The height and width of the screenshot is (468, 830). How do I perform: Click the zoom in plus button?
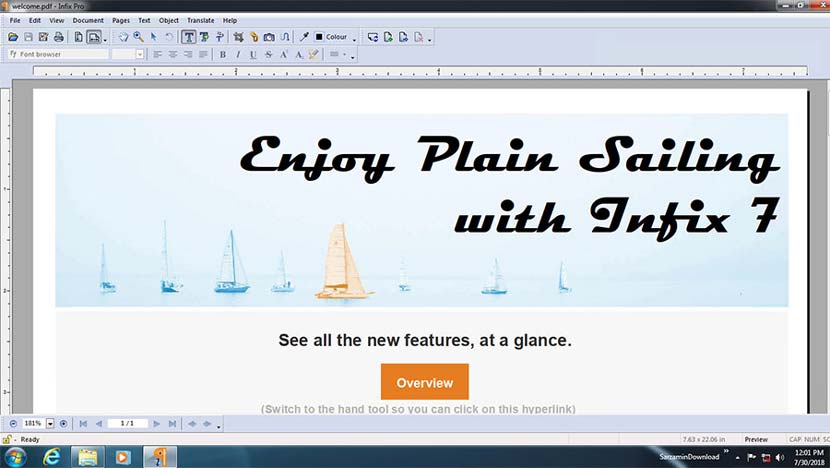[64, 424]
